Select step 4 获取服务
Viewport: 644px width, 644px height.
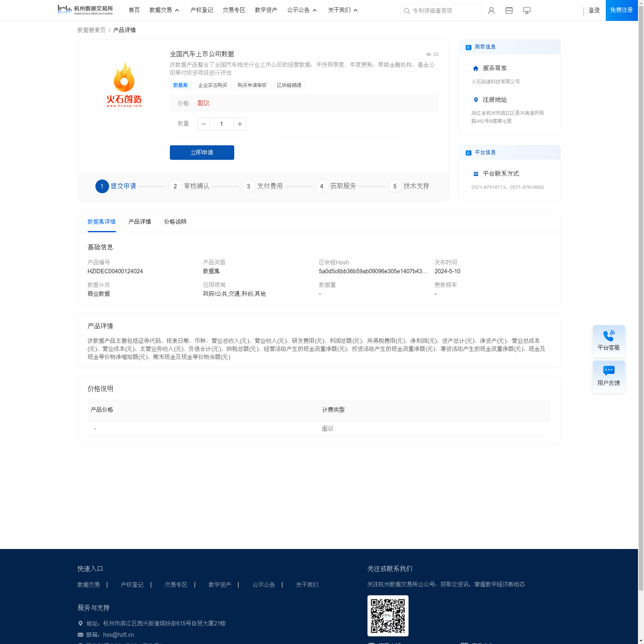tap(336, 186)
